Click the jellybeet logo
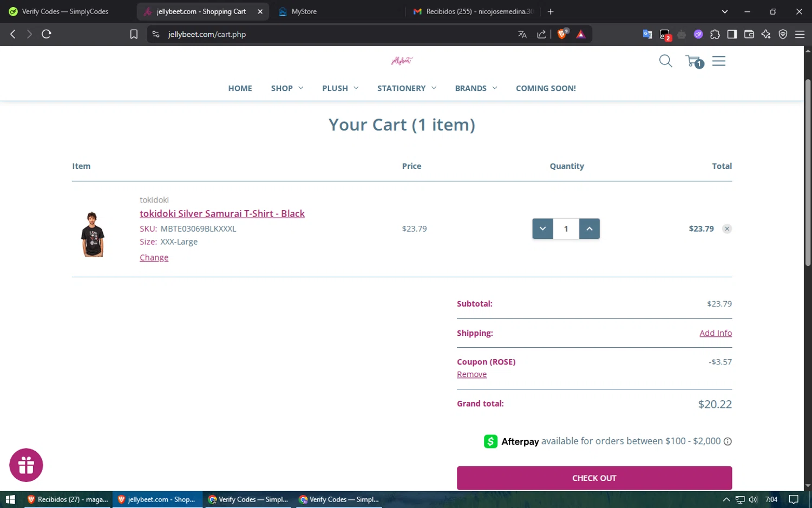The height and width of the screenshot is (508, 812). point(402,61)
